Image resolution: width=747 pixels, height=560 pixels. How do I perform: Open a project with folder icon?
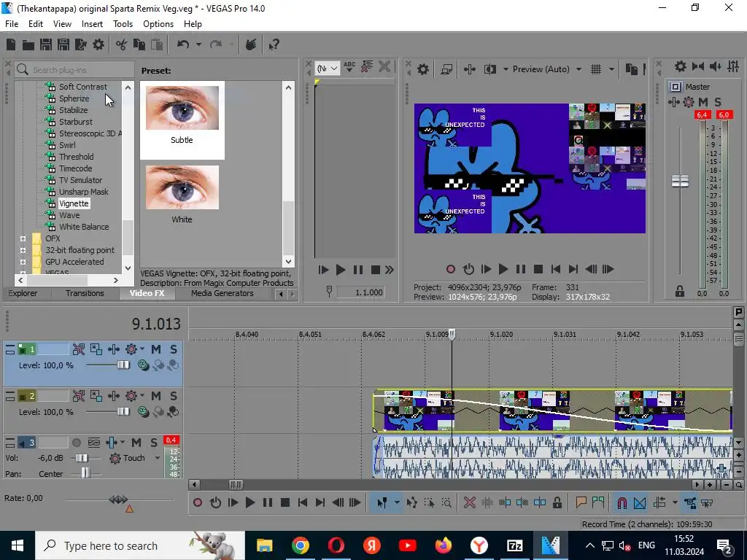(28, 44)
